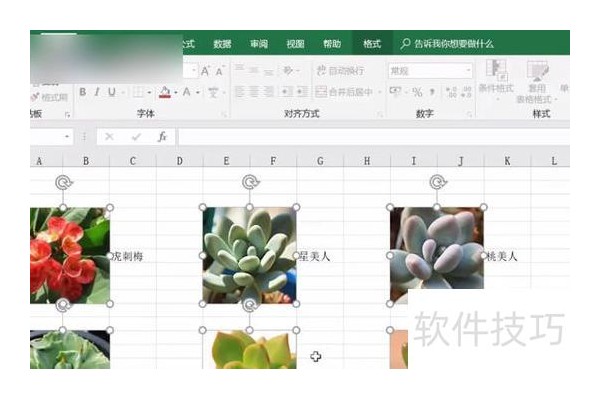Viewport: 600px width, 400px height.
Task: Open 套用表格格式 format as table
Action: pyautogui.click(x=537, y=82)
